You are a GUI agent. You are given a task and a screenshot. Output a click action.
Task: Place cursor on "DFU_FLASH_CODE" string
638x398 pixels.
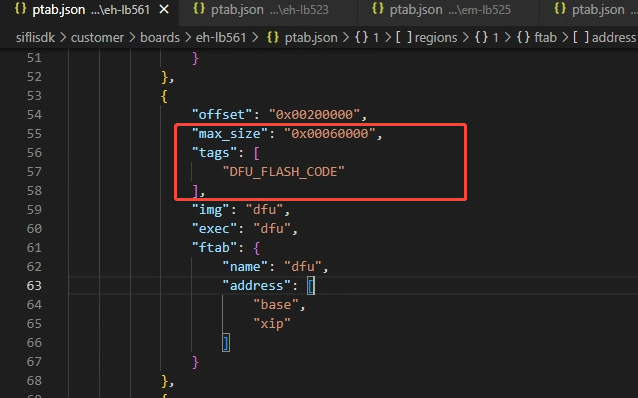(283, 172)
